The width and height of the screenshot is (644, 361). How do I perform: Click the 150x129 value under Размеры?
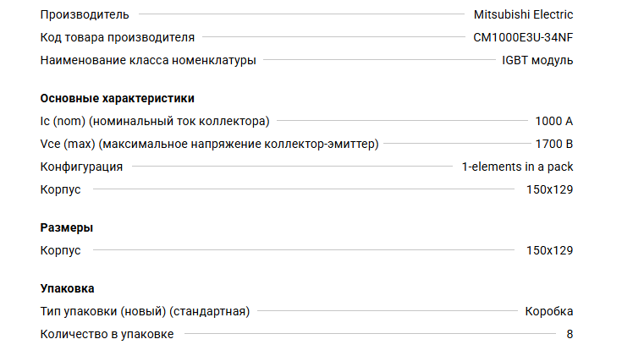point(549,250)
